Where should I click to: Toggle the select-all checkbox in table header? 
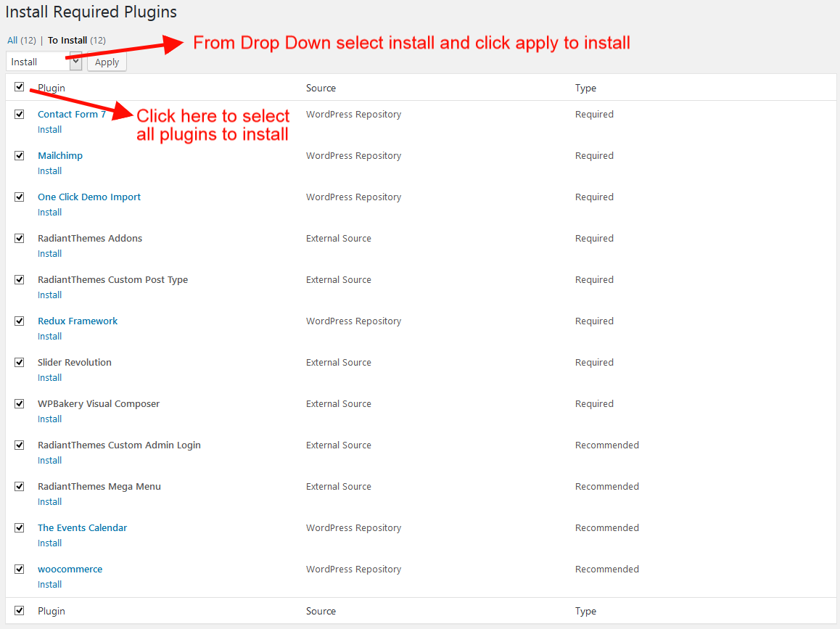(20, 87)
